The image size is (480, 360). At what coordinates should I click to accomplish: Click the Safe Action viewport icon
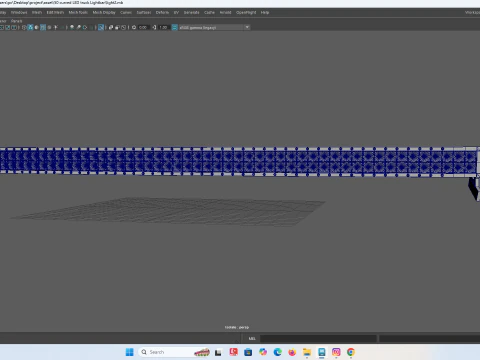point(7,27)
